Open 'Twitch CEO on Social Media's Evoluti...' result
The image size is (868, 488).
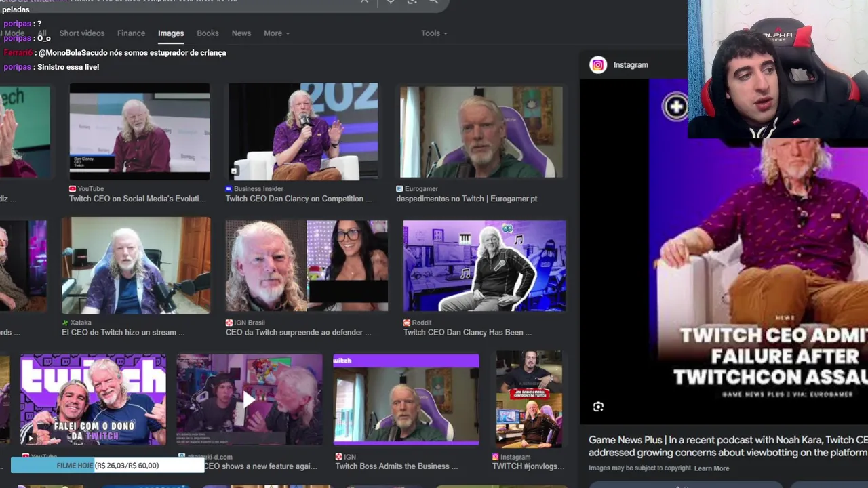click(x=138, y=199)
